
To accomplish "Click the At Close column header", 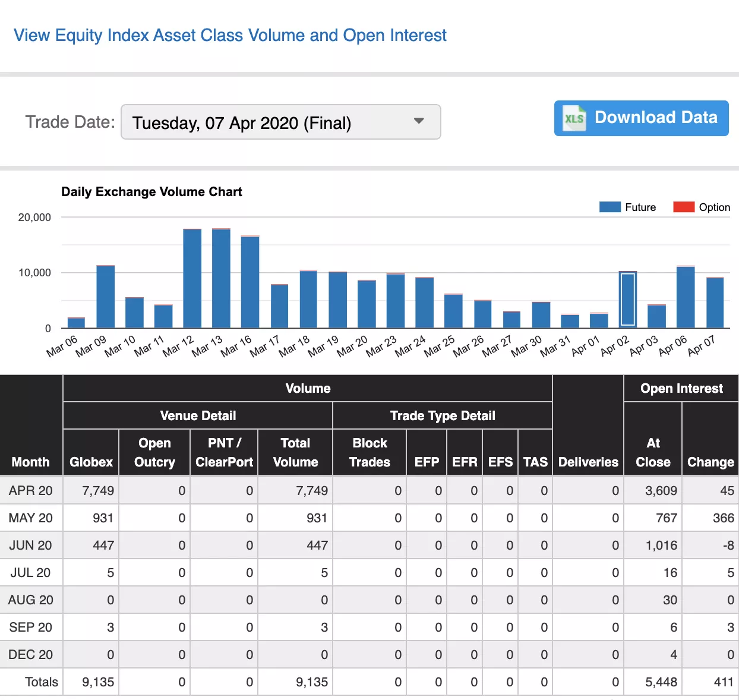I will pos(653,452).
